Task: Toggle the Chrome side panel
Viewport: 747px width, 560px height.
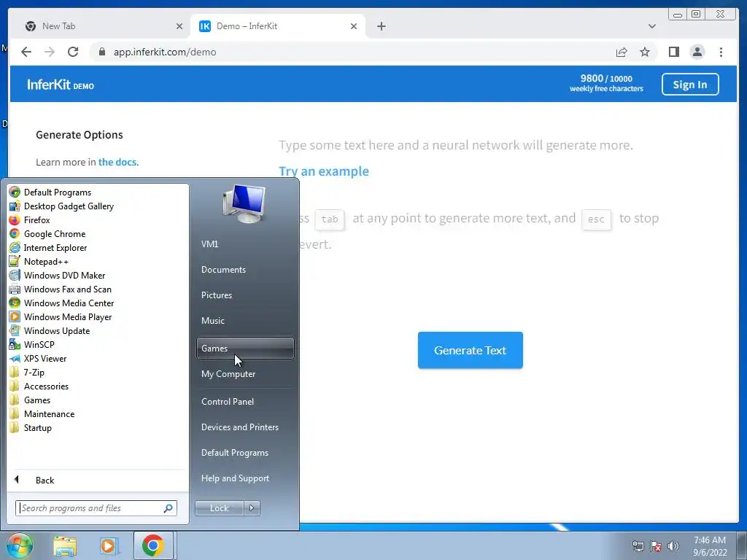Action: point(673,52)
